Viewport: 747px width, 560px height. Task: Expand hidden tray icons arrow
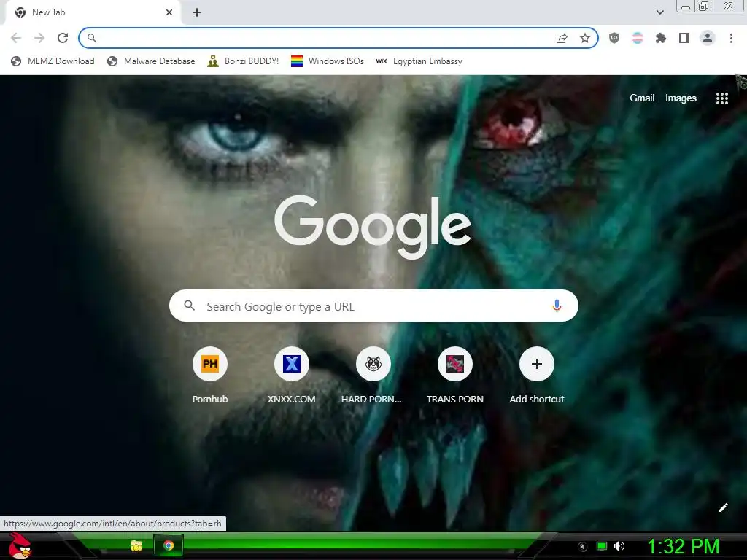pyautogui.click(x=583, y=546)
